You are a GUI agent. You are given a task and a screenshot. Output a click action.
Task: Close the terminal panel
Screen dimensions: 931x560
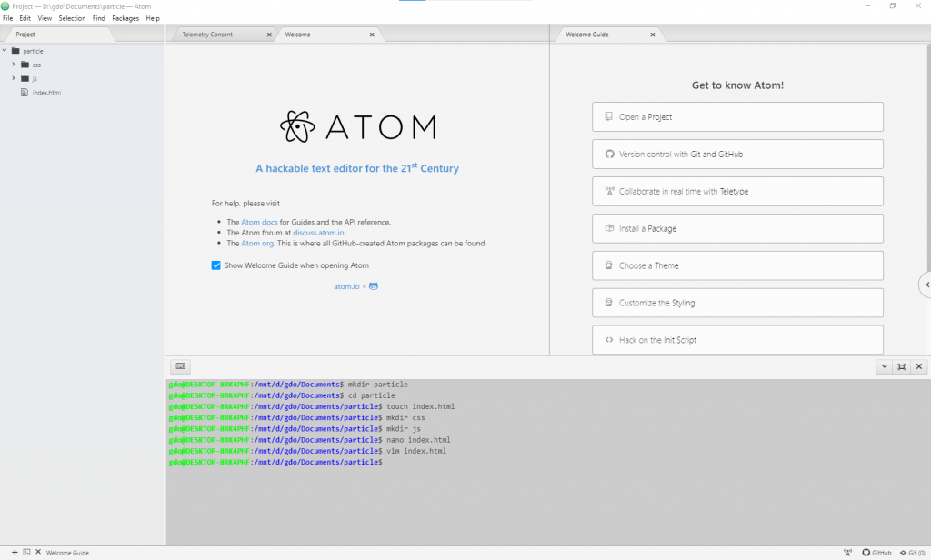(x=918, y=366)
